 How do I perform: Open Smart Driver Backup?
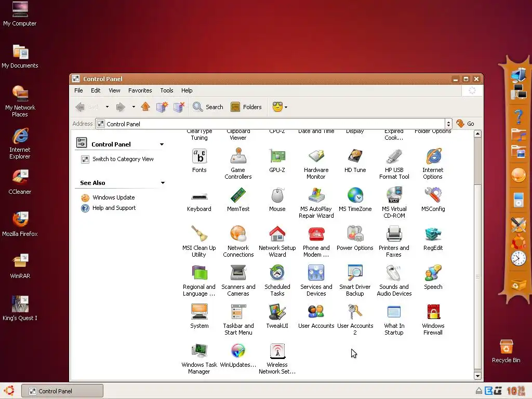(x=355, y=281)
